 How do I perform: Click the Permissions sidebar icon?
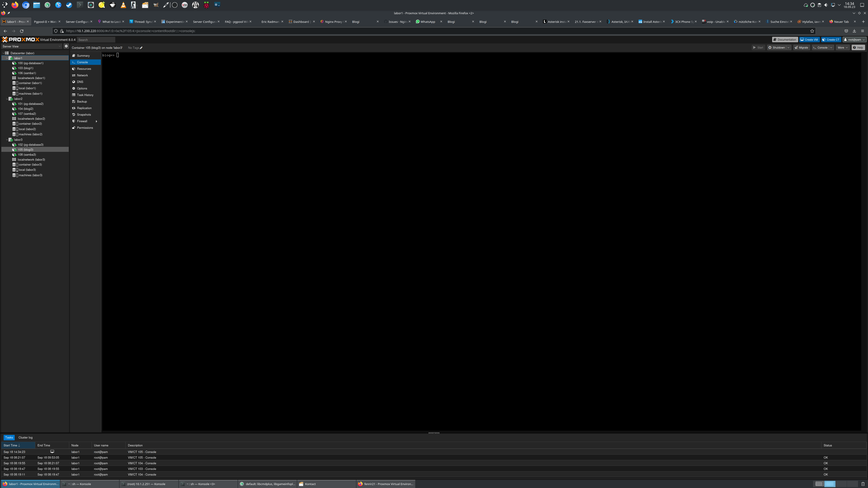(x=73, y=128)
